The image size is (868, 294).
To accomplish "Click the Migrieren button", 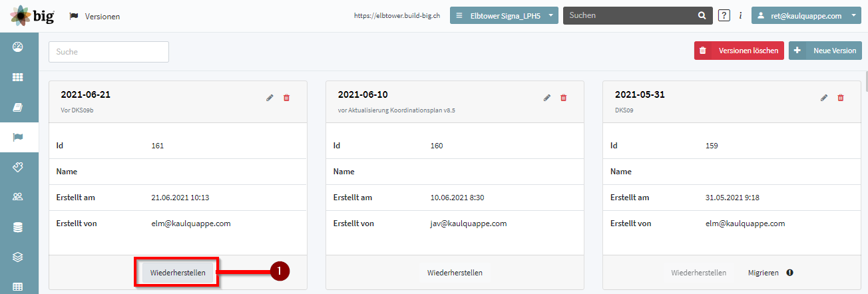I will pos(763,273).
